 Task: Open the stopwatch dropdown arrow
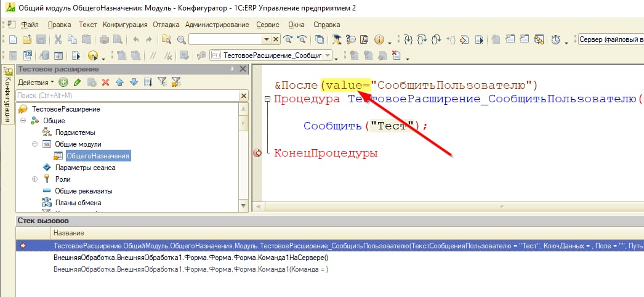coord(566,43)
